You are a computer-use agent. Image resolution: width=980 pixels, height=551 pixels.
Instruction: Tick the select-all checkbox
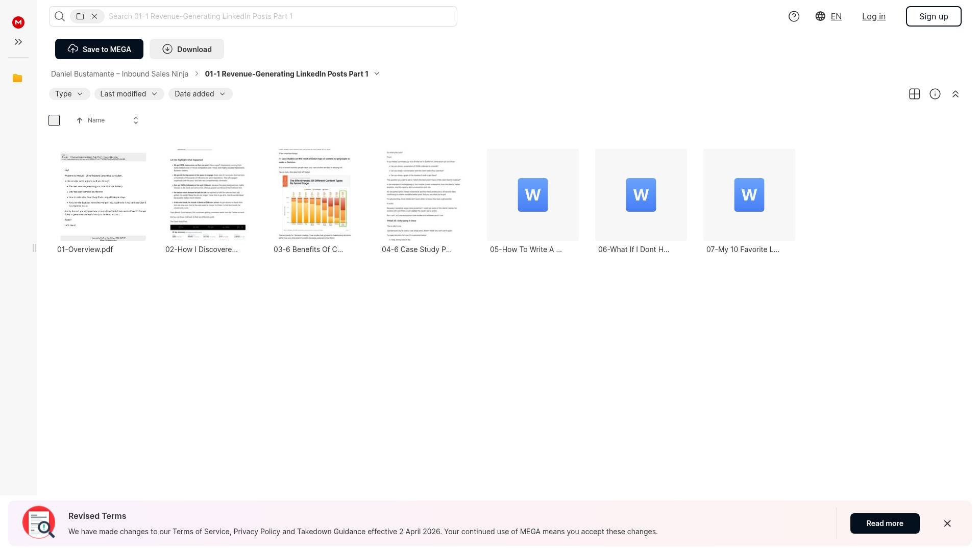[54, 120]
